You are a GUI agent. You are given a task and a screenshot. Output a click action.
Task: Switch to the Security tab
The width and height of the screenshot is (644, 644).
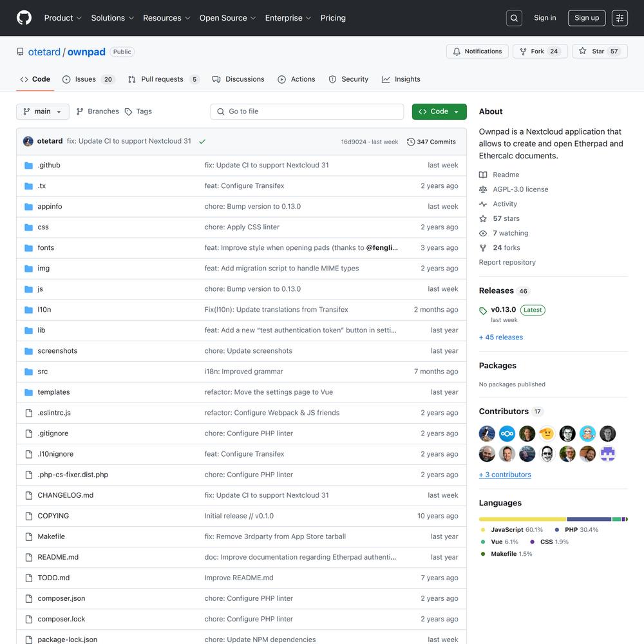coord(348,79)
